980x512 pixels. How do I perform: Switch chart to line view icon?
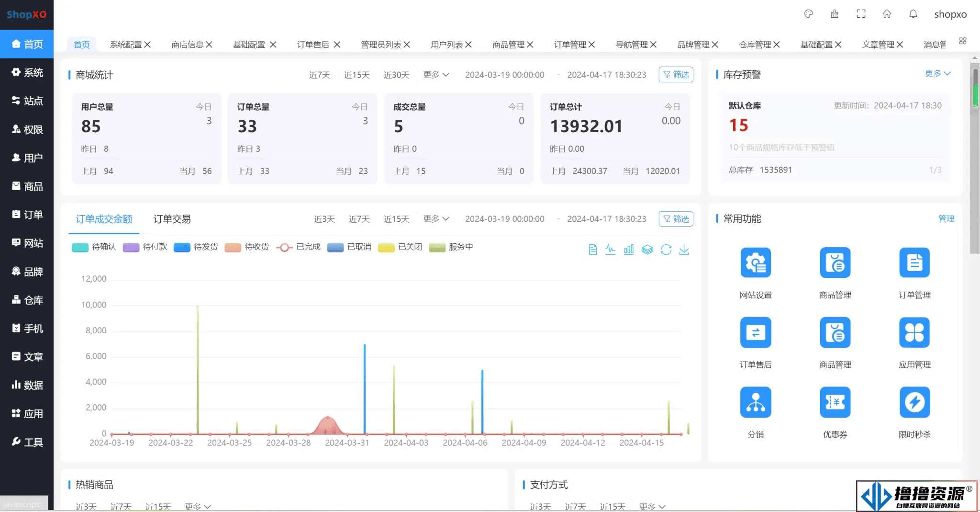pos(611,250)
